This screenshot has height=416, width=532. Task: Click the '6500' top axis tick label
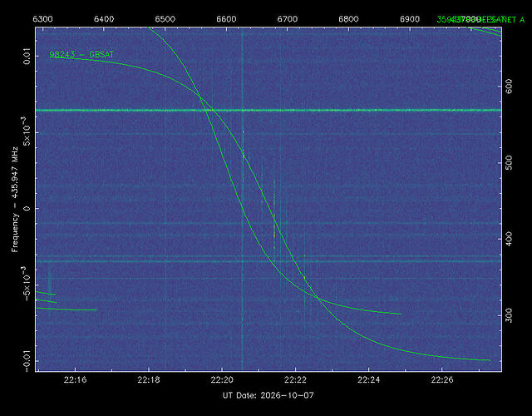[x=165, y=19]
